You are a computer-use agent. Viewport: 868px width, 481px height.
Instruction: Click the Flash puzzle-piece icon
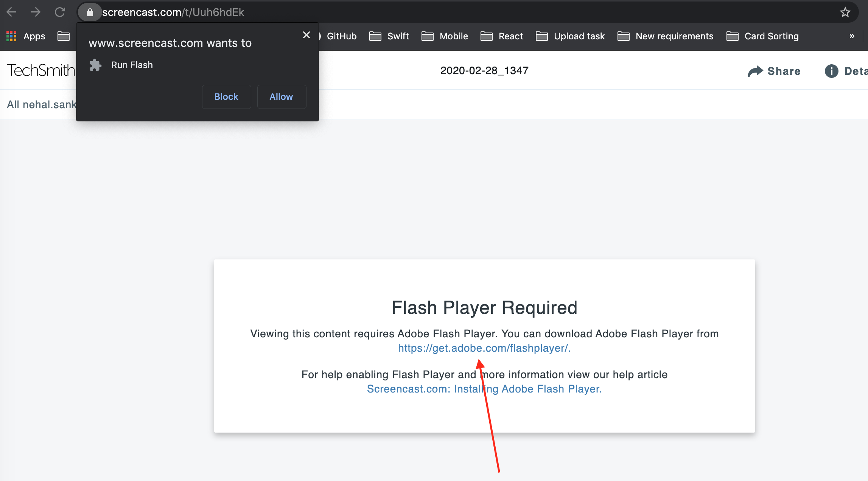[x=95, y=65]
